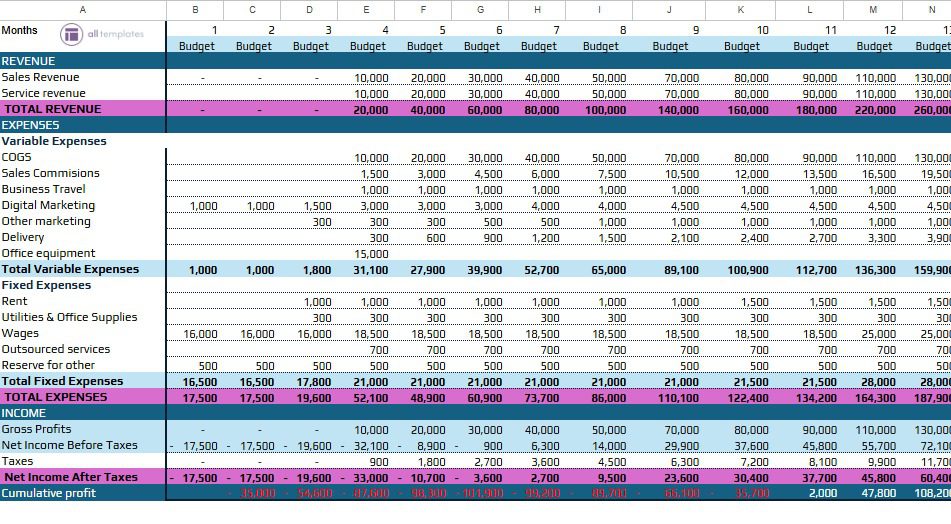Select the Sales Commisions row label

point(50,173)
